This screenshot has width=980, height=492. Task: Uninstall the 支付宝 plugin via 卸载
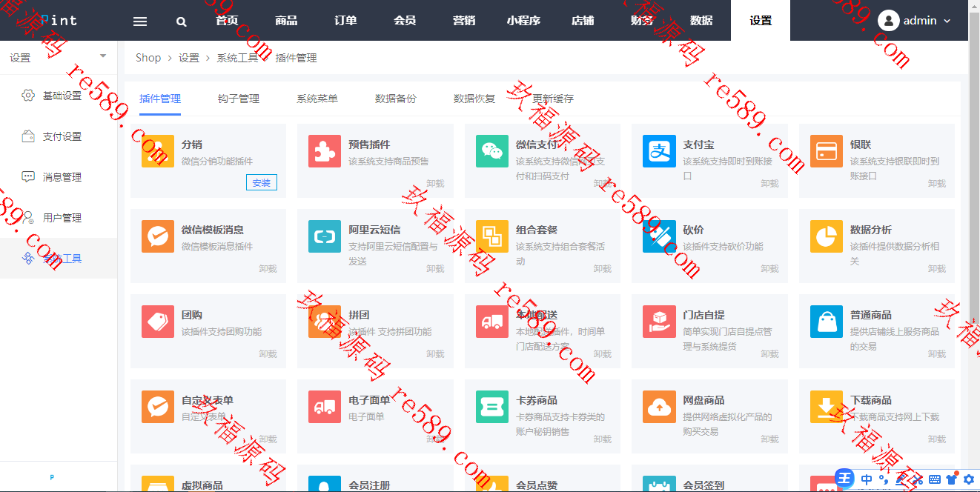[x=769, y=184]
